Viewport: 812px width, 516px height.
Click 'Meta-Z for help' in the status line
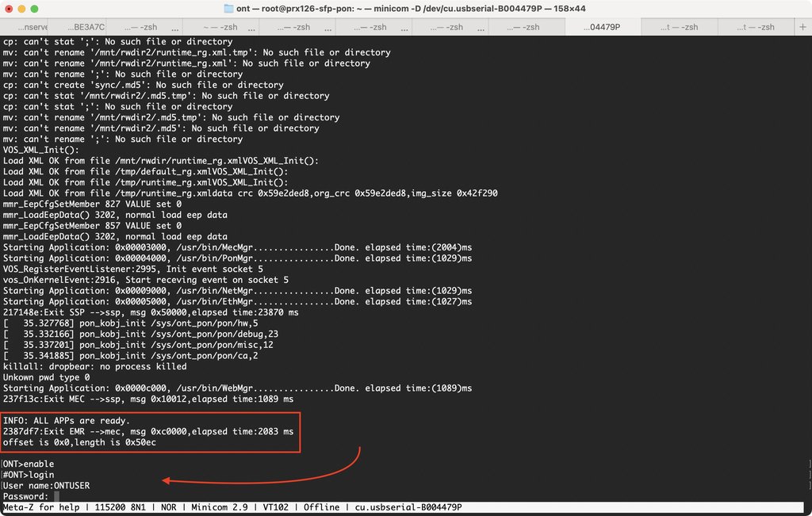click(x=41, y=507)
